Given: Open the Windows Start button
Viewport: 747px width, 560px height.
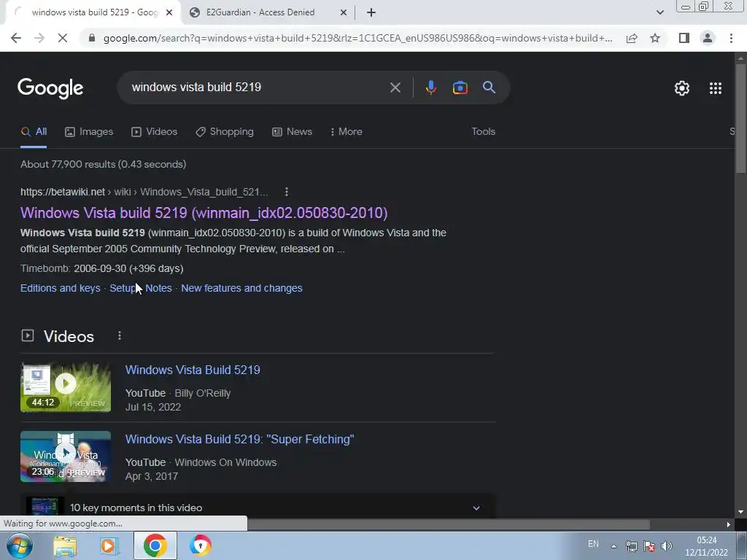Looking at the screenshot, I should pyautogui.click(x=20, y=545).
